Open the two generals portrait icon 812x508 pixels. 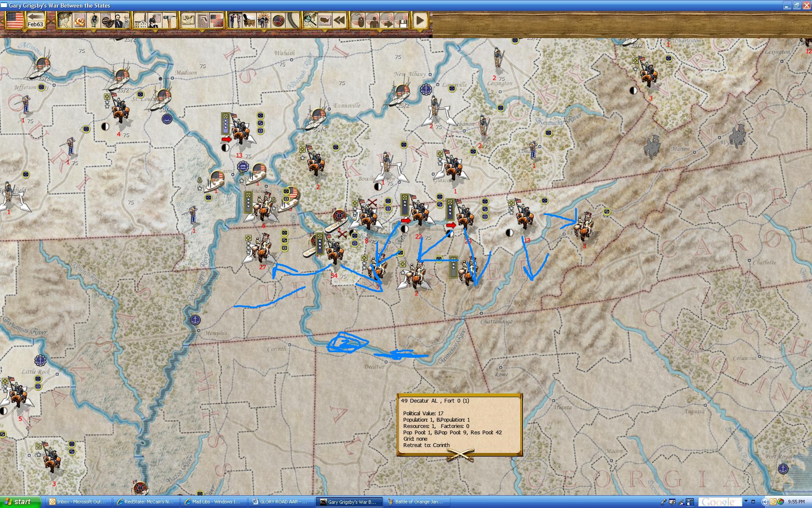pos(122,20)
